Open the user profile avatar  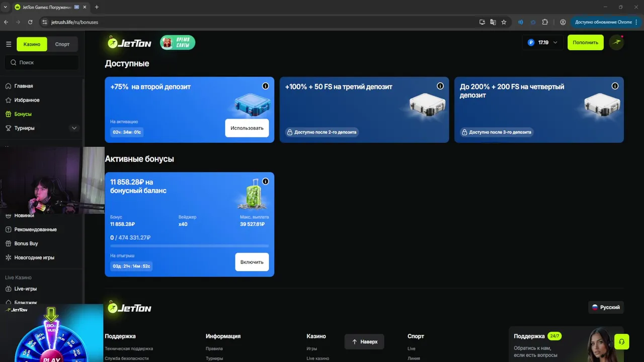point(616,43)
